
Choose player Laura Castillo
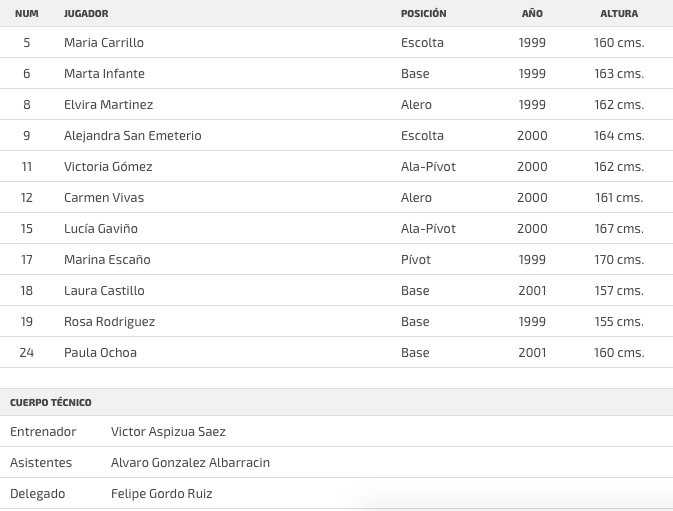[x=104, y=291]
